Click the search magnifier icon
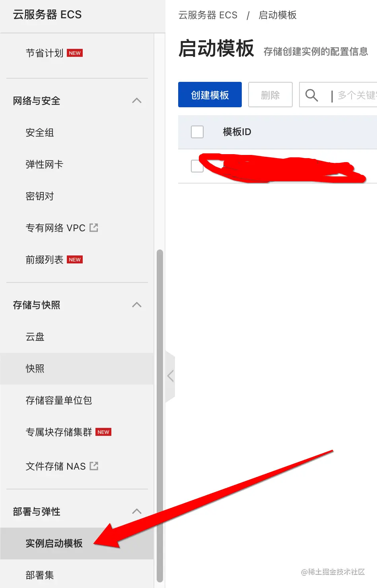Image resolution: width=377 pixels, height=588 pixels. coord(311,95)
